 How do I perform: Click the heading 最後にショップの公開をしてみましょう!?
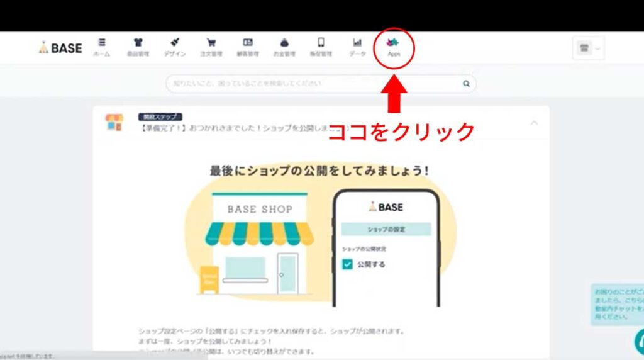[x=319, y=171]
